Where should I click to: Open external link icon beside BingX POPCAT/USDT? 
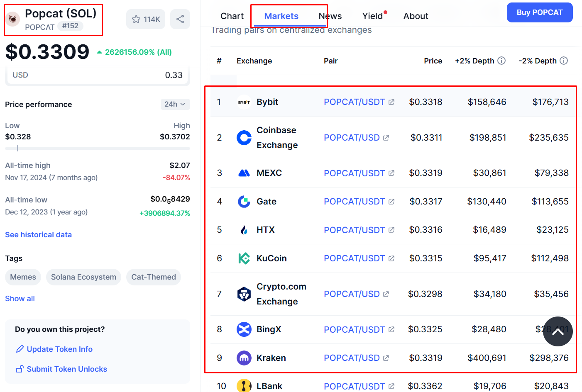point(391,329)
